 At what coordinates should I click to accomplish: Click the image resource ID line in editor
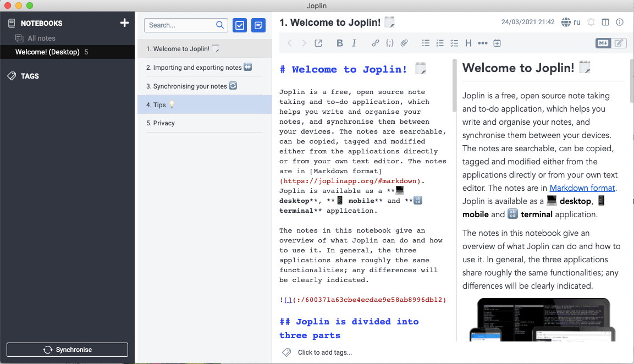click(x=363, y=300)
